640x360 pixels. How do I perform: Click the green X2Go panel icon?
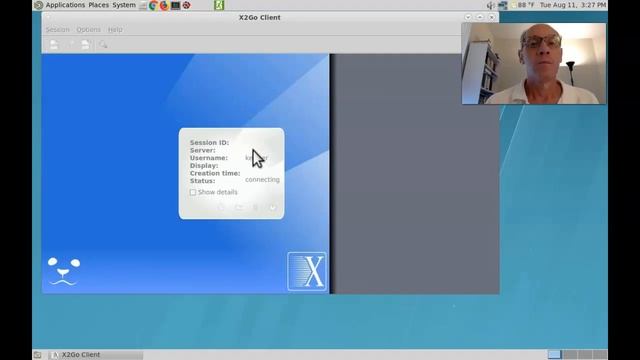tap(219, 5)
